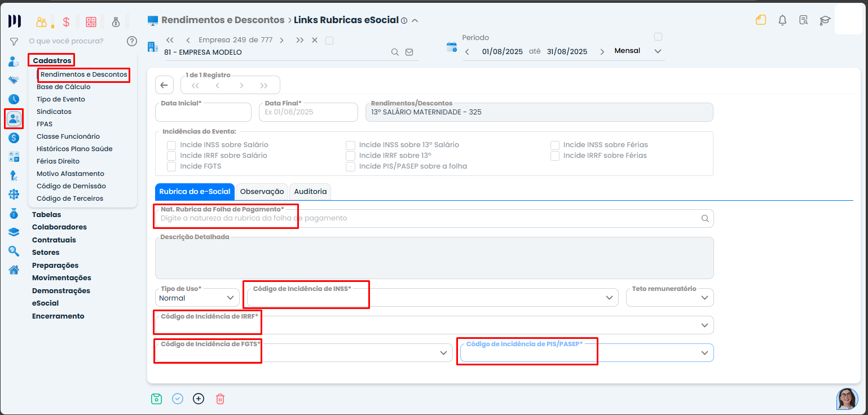
Task: Open the clock icon module in sidebar
Action: point(14,99)
